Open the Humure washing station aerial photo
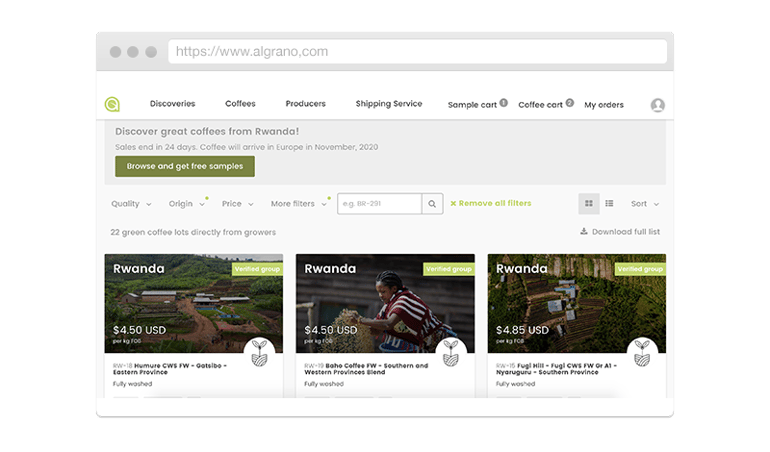This screenshot has height=452, width=770. [193, 303]
